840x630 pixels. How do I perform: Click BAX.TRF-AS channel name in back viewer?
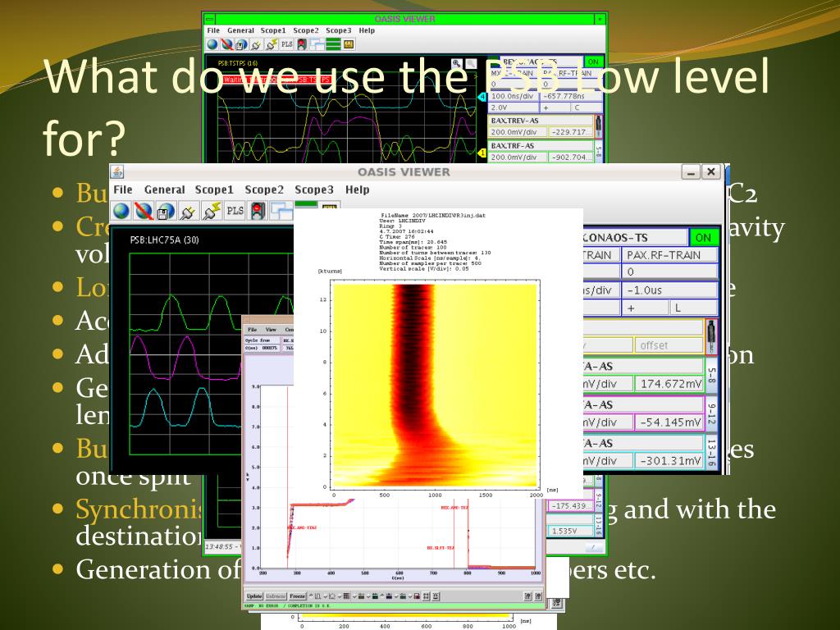coord(541,146)
